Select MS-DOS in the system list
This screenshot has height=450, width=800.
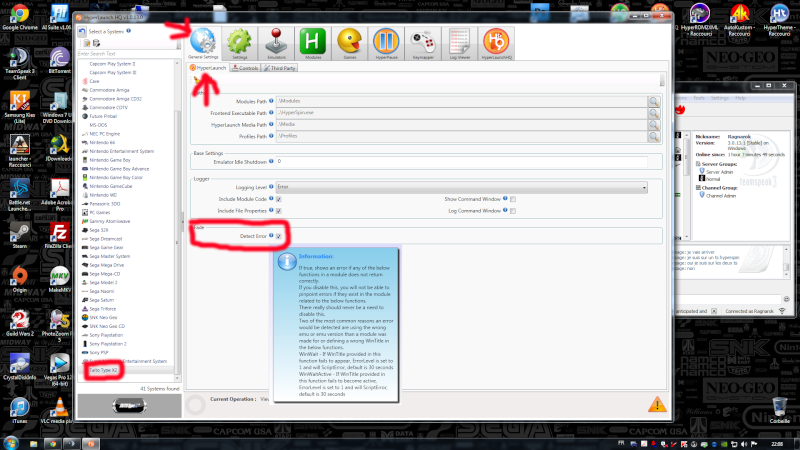click(98, 125)
